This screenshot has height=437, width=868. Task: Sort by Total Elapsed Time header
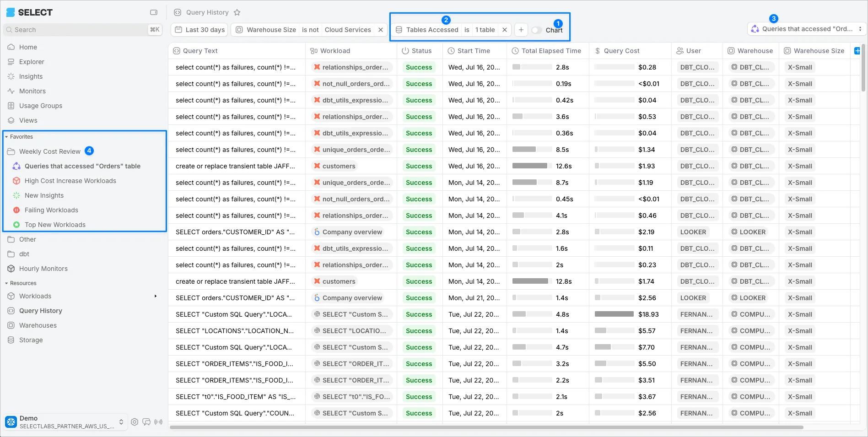tap(548, 51)
